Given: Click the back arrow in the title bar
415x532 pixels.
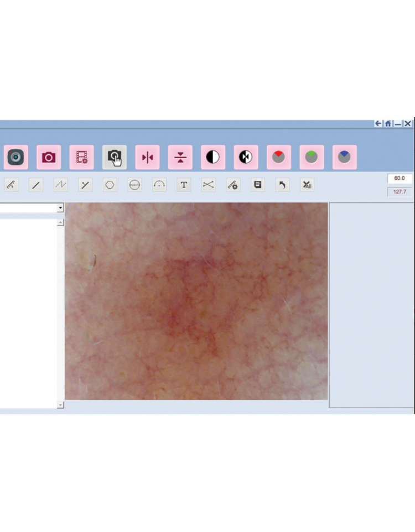Looking at the screenshot, I should pyautogui.click(x=378, y=123).
